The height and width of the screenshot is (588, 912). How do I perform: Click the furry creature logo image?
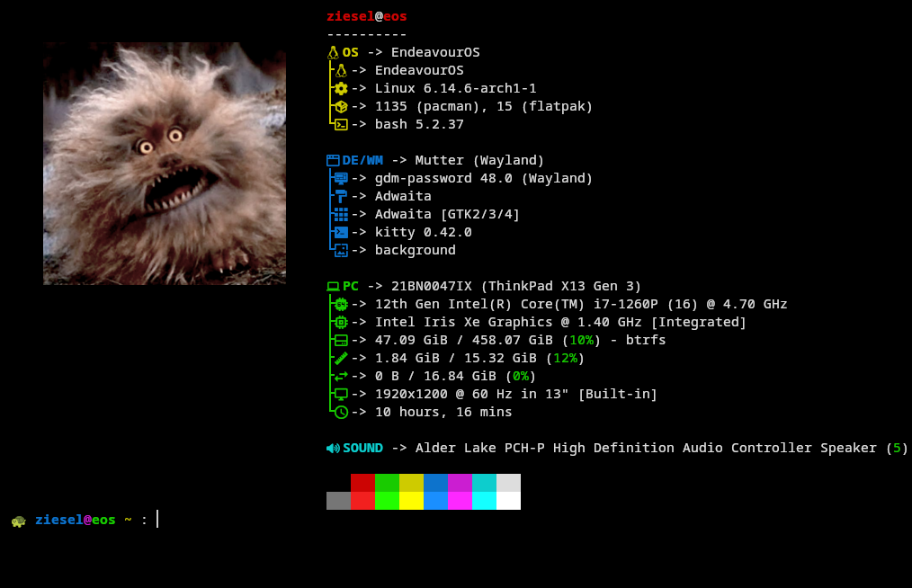(x=165, y=164)
